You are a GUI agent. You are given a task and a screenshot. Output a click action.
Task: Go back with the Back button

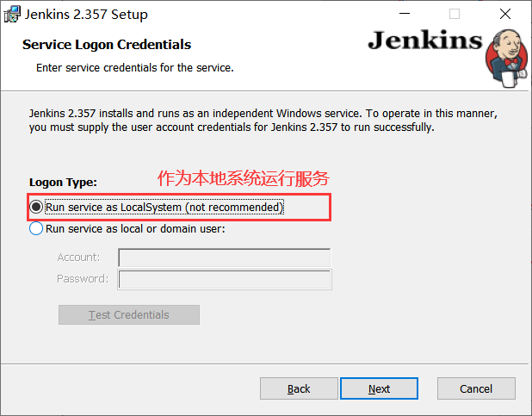pos(299,388)
